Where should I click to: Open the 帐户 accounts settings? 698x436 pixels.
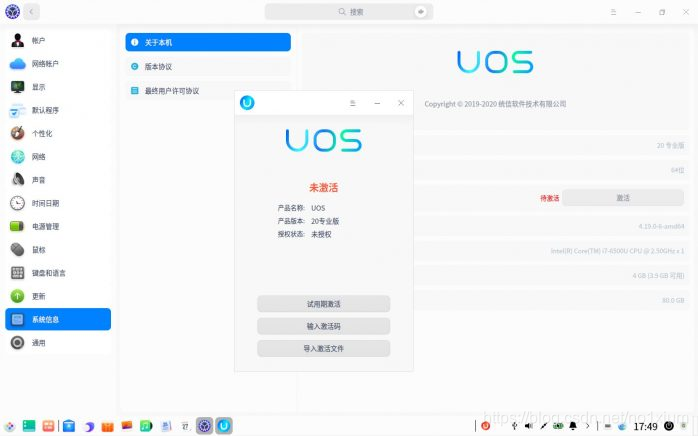click(x=58, y=41)
